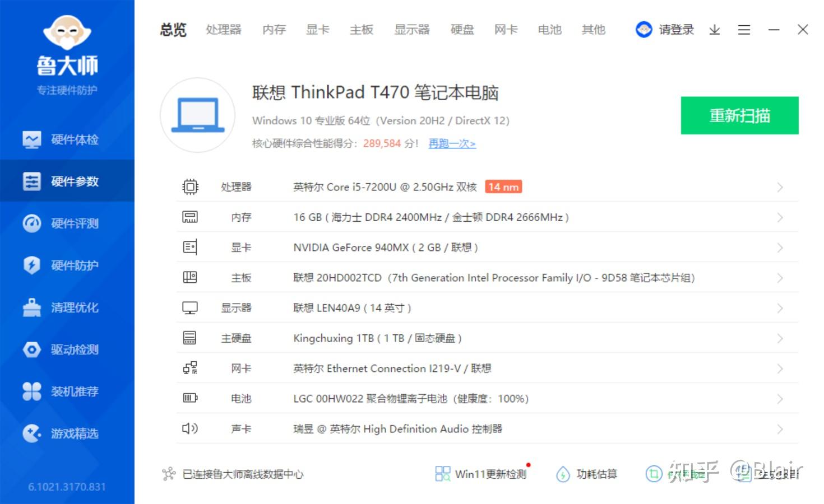The width and height of the screenshot is (824, 504).
Task: Expand the NVIDIA GeForce 940MX graphics details
Action: click(780, 247)
